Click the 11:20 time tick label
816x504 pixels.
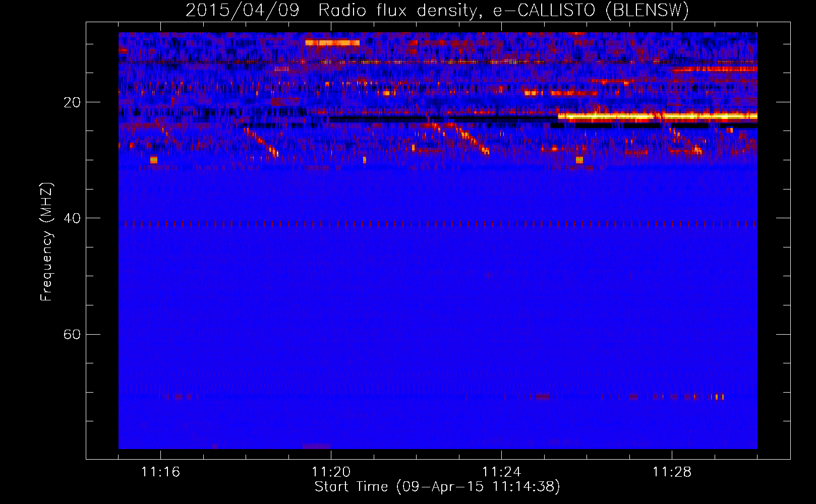331,472
